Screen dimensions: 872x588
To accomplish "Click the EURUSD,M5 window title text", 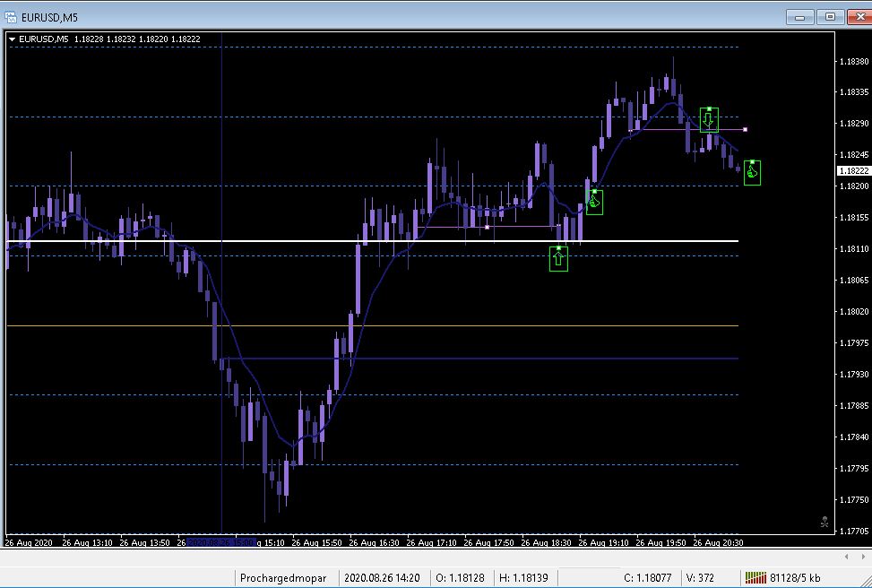I will pyautogui.click(x=49, y=18).
